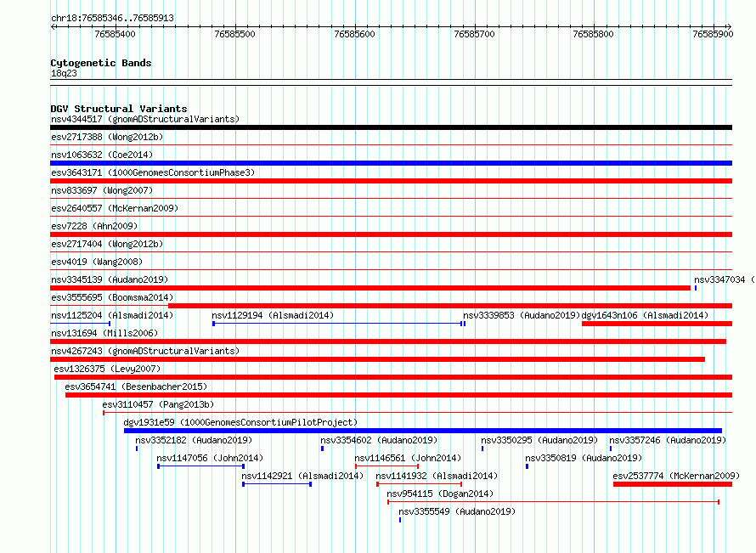The width and height of the screenshot is (756, 553).
Task: Select the red nsv954115 span line
Action: tap(554, 502)
